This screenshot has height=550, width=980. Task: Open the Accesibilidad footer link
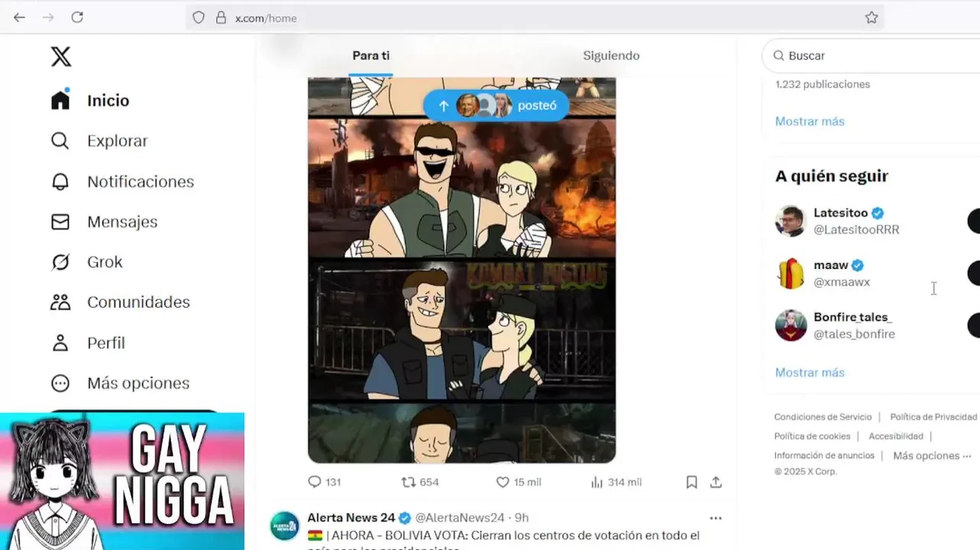(x=896, y=436)
